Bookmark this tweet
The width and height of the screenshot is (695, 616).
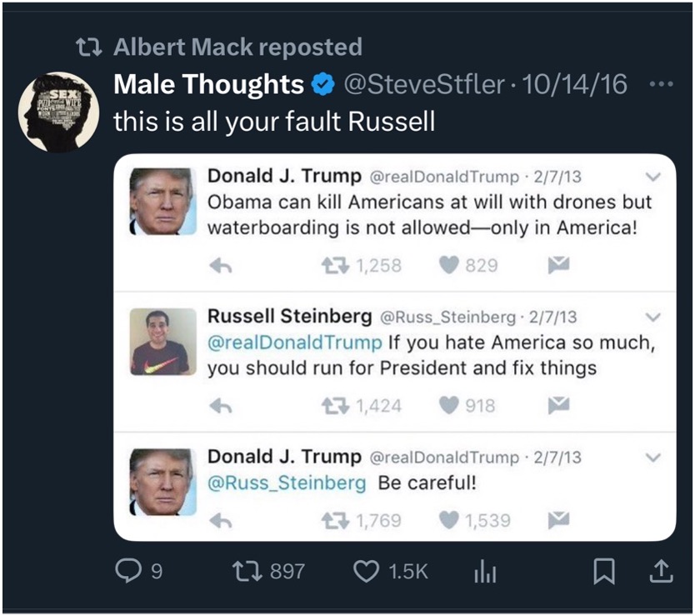click(604, 571)
